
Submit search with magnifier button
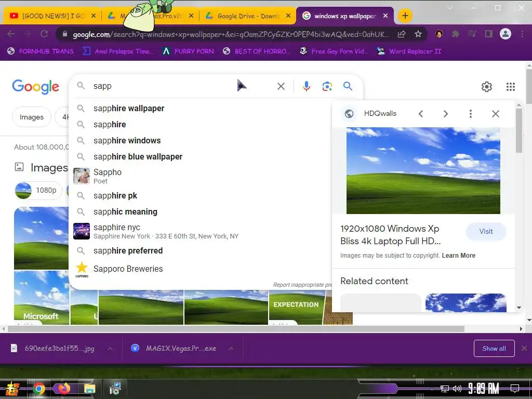348,86
